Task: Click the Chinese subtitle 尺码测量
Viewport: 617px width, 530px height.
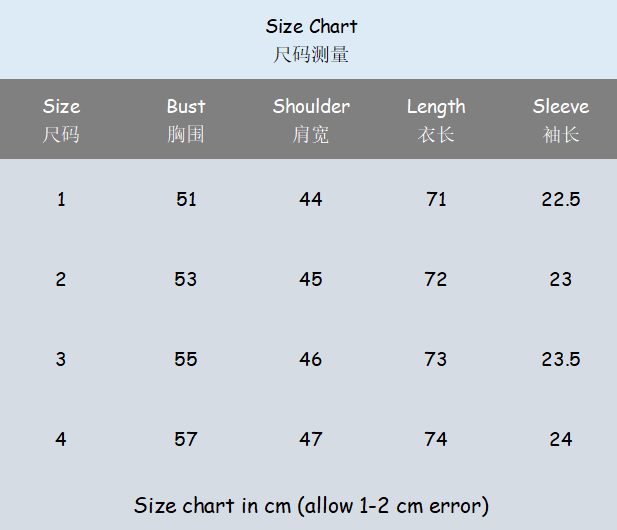Action: tap(311, 54)
